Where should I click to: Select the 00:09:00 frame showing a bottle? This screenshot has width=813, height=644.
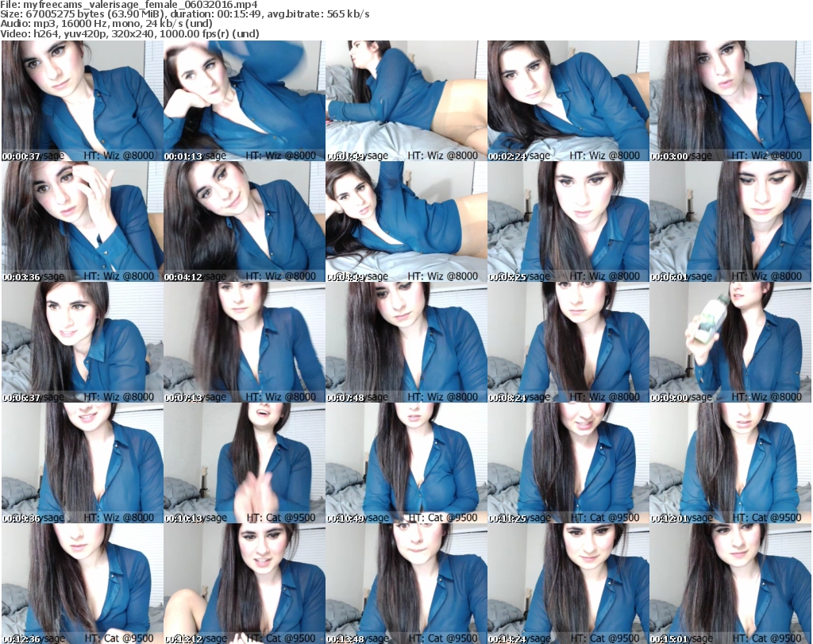(730, 342)
